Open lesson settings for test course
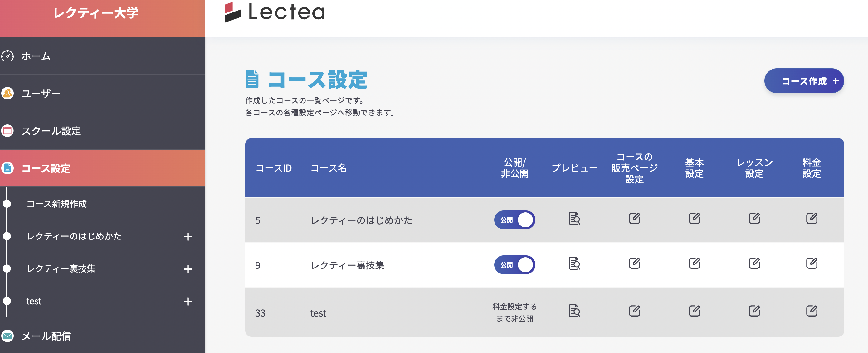The image size is (868, 353). [x=754, y=311]
